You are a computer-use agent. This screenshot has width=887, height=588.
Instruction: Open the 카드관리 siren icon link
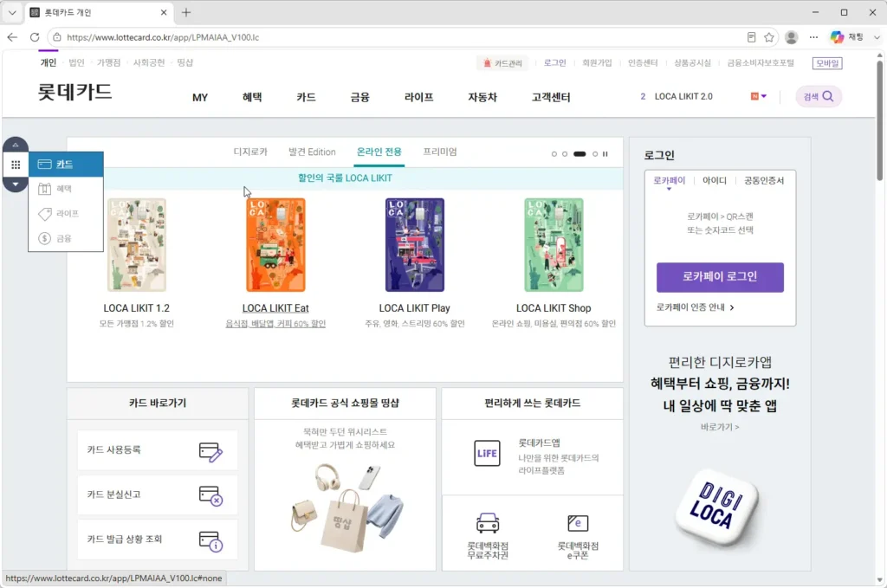click(502, 63)
